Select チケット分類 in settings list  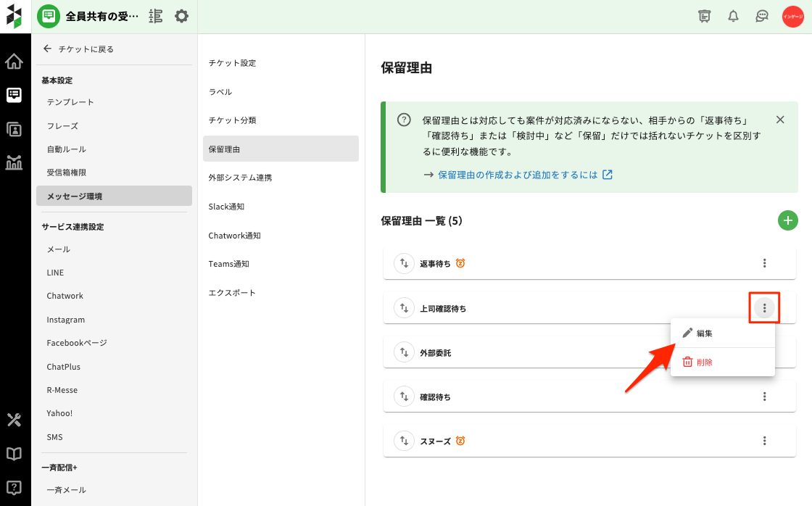tap(232, 120)
